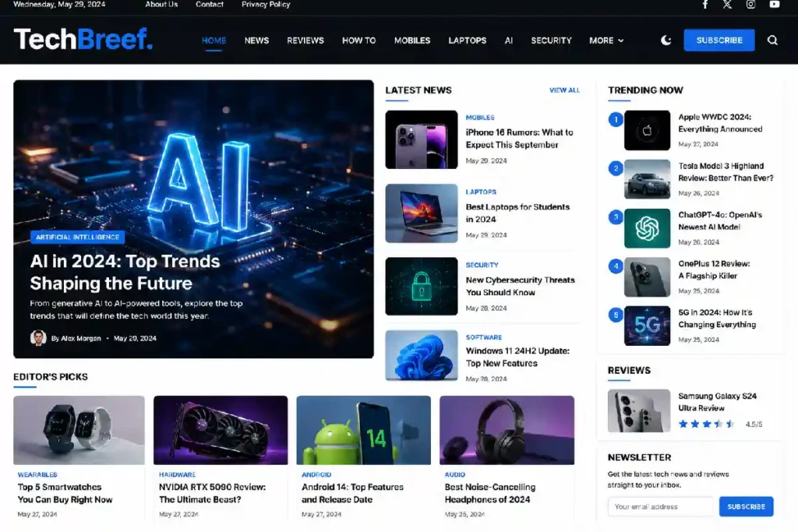Open the Android 14 card image
798x532 pixels.
pos(363,430)
